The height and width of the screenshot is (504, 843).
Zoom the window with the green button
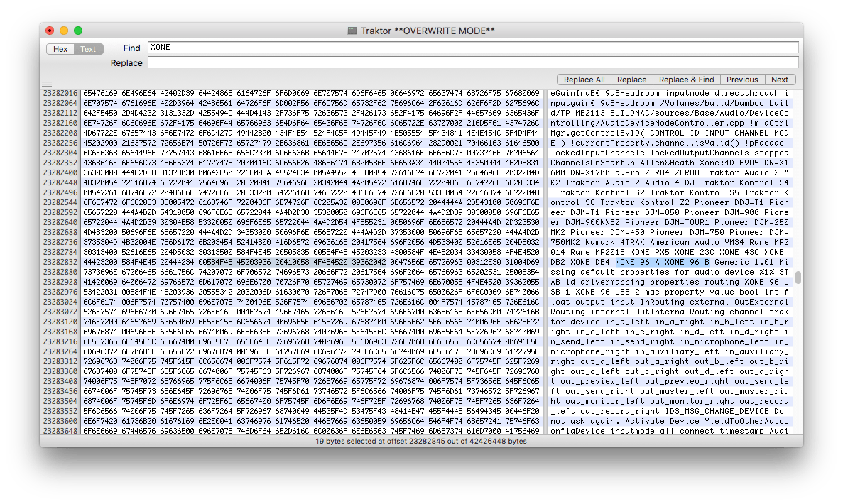pyautogui.click(x=78, y=31)
